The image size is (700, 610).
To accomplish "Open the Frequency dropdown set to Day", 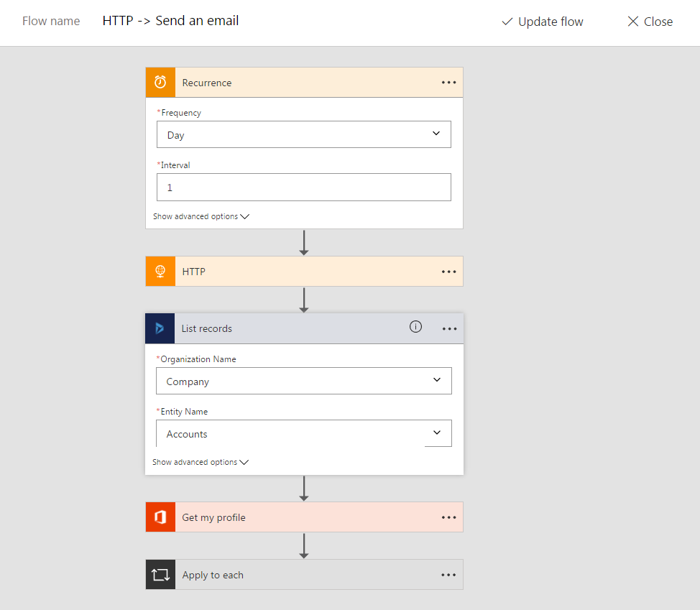I will click(303, 134).
